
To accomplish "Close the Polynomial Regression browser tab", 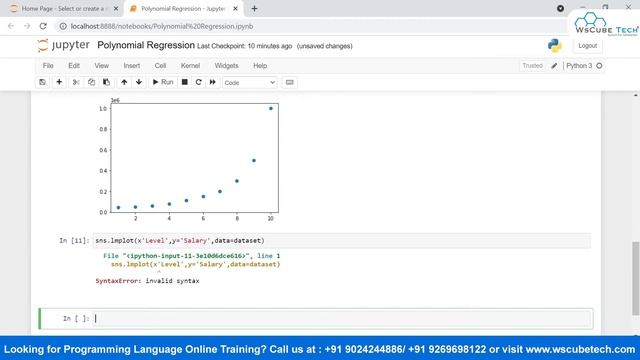I will (x=235, y=9).
